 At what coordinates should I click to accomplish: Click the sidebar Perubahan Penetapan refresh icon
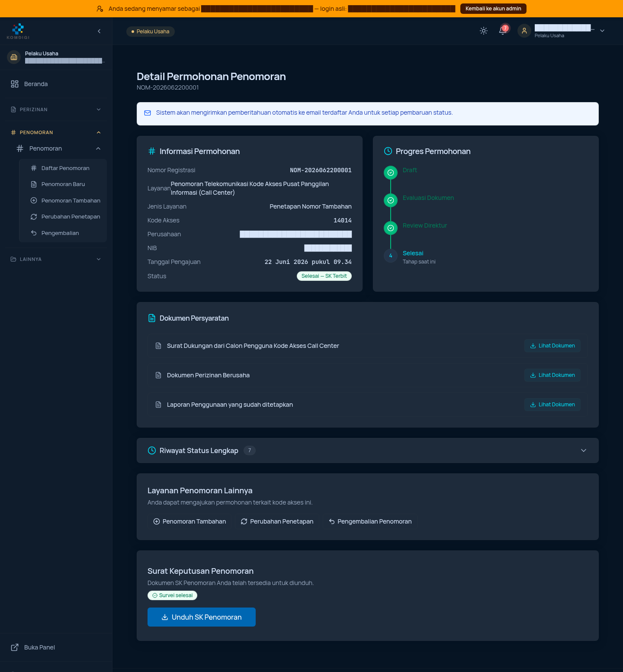[34, 217]
